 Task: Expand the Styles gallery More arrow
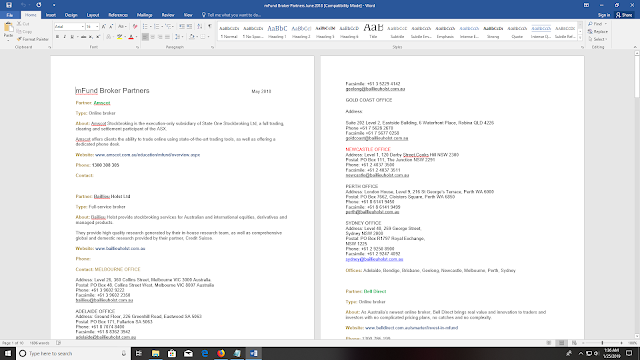(580, 38)
